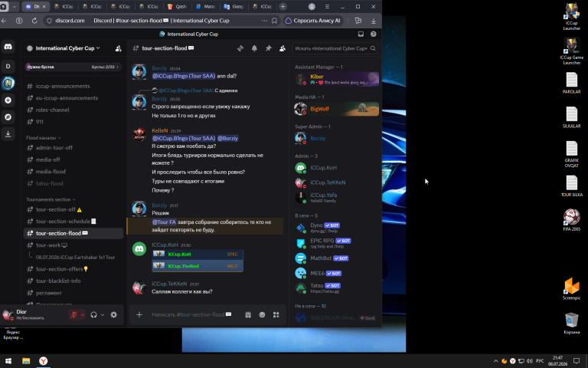Click the browser page reload icon
Viewport: 588px width, 368px height.
34,21
